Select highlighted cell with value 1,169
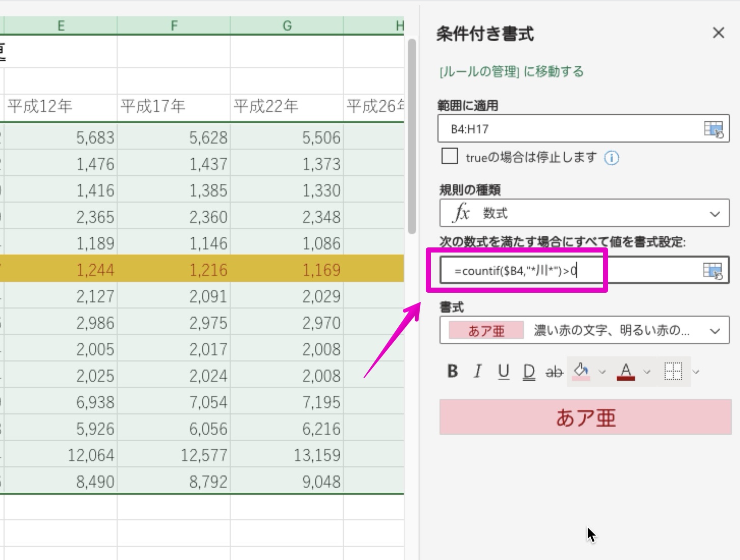Image resolution: width=740 pixels, height=560 pixels. pyautogui.click(x=287, y=269)
